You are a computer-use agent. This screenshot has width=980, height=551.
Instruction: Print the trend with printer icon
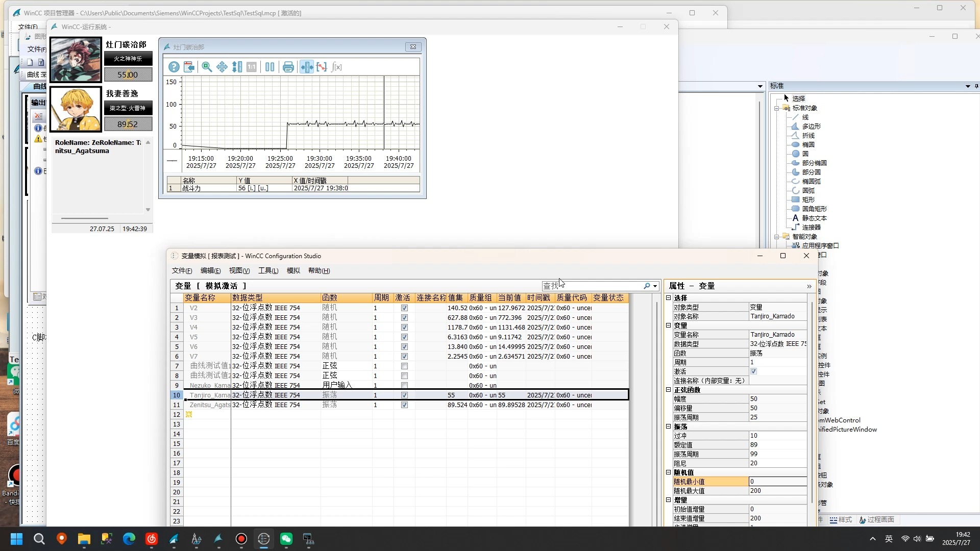(x=288, y=67)
